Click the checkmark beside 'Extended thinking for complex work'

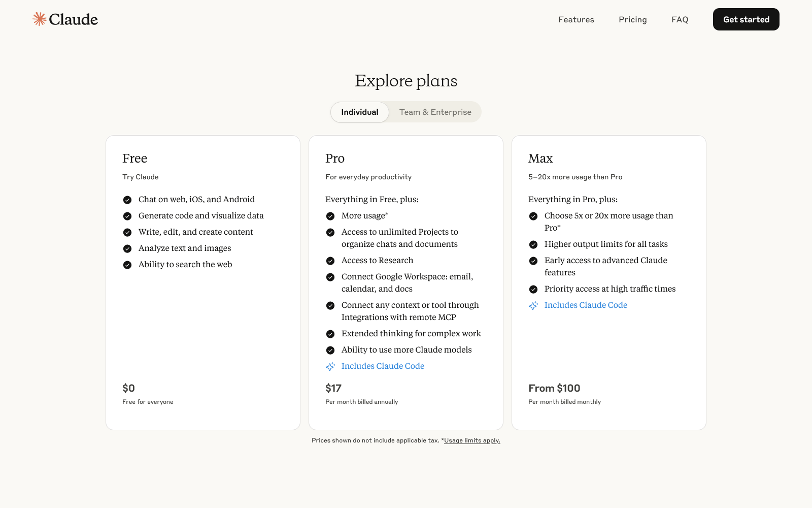pos(330,334)
